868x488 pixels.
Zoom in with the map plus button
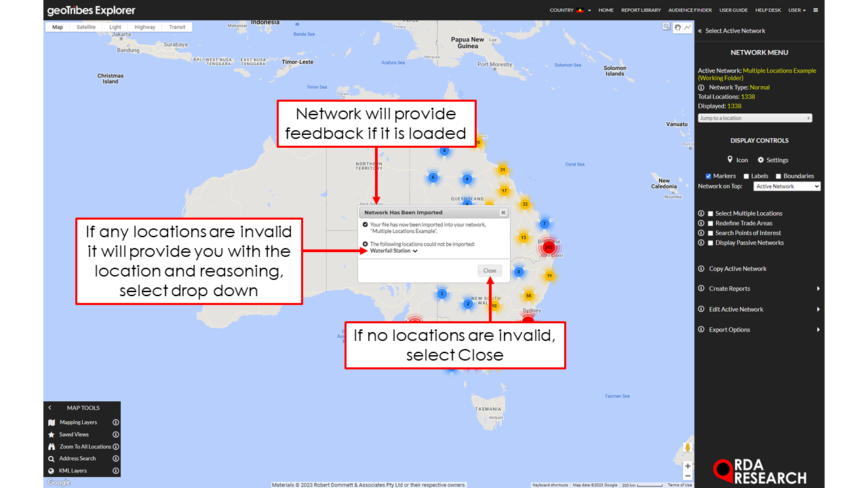(688, 466)
